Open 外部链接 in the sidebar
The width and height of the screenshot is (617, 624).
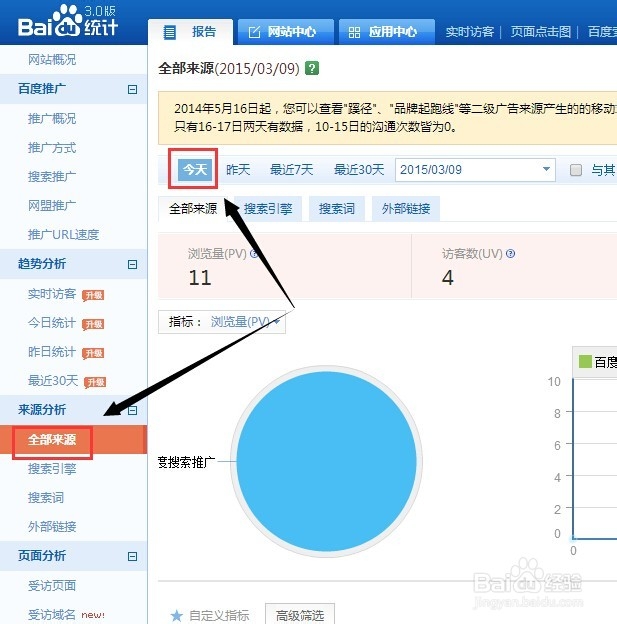point(52,527)
